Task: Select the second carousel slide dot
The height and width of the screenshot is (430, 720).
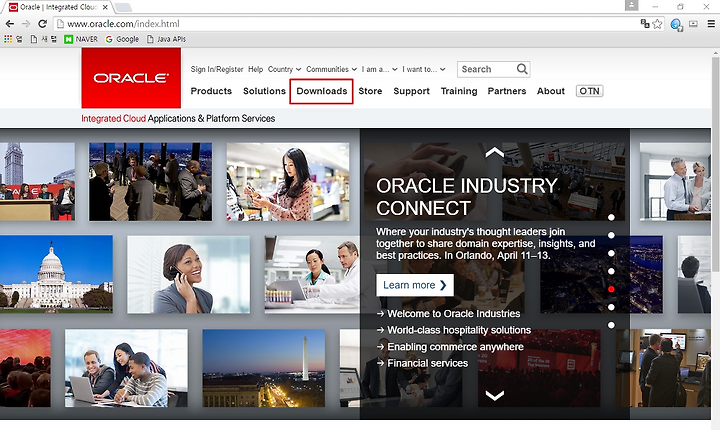Action: (611, 235)
